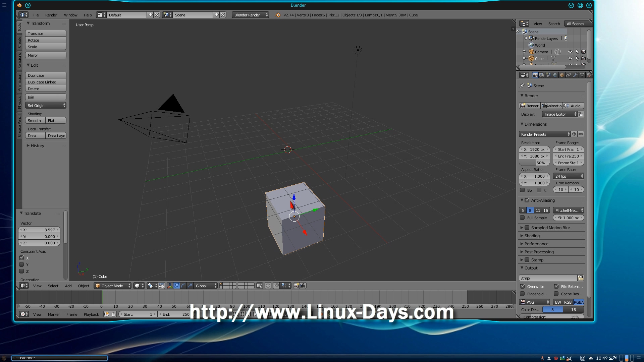Switch to the Physics tab in tool shelf
The image size is (644, 362).
coord(19,103)
